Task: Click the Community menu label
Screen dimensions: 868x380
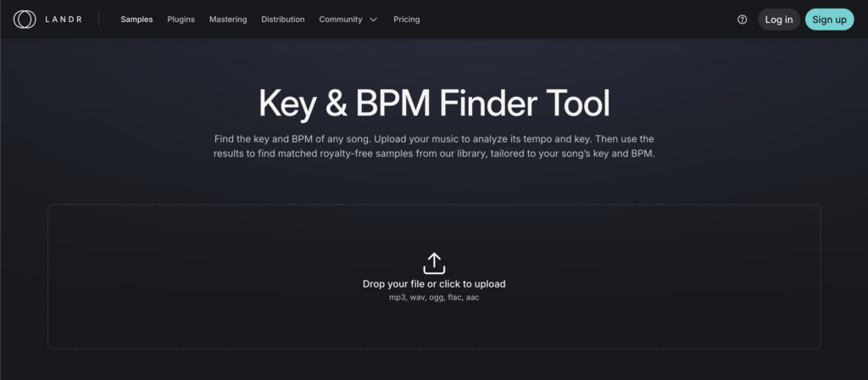Action: click(340, 20)
